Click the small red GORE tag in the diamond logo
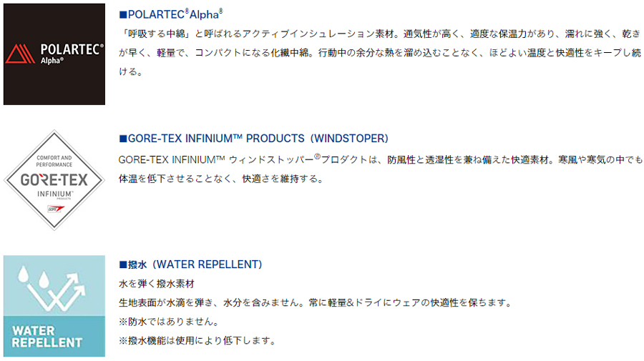The width and height of the screenshot is (644, 361). (x=55, y=209)
